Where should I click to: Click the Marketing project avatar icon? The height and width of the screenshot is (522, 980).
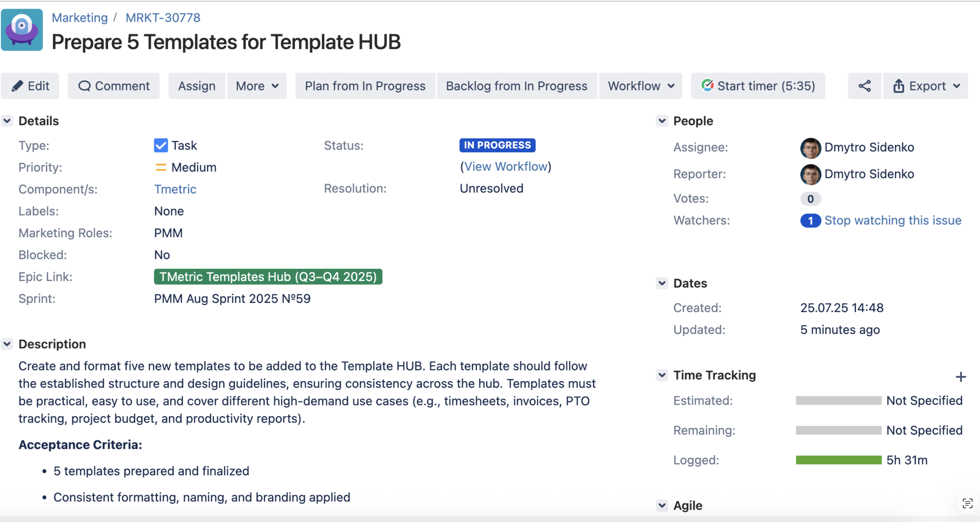point(22,30)
